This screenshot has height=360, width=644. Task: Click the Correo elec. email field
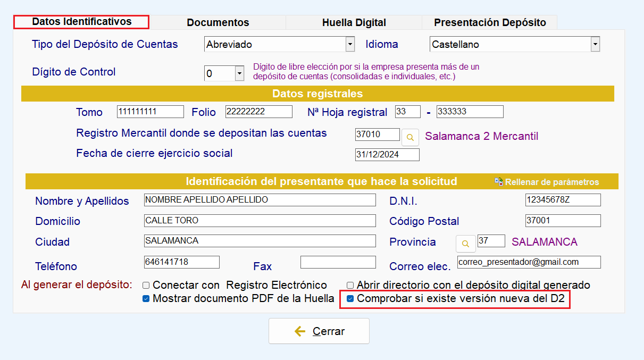click(528, 262)
